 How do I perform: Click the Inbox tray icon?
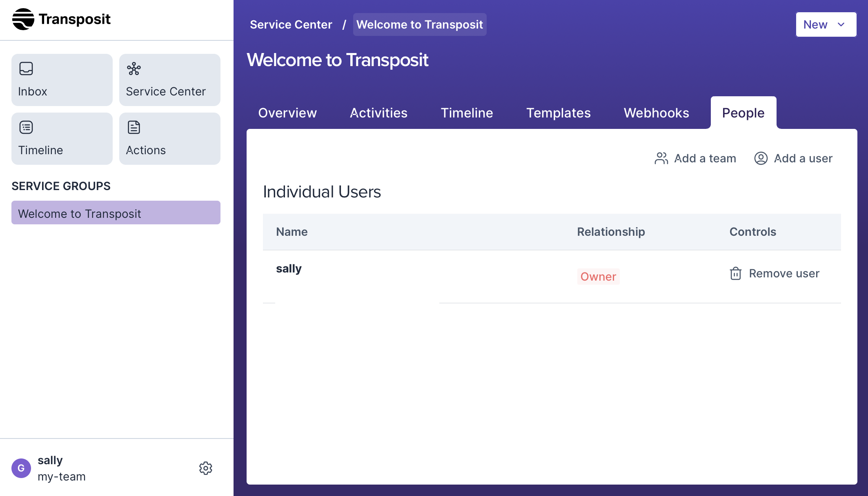pos(26,69)
